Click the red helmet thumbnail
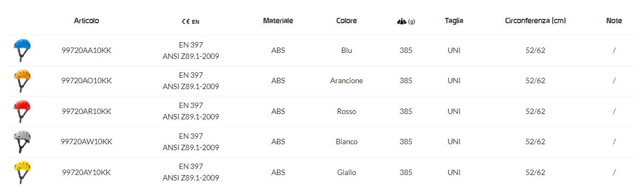The image size is (644, 195). [x=22, y=111]
